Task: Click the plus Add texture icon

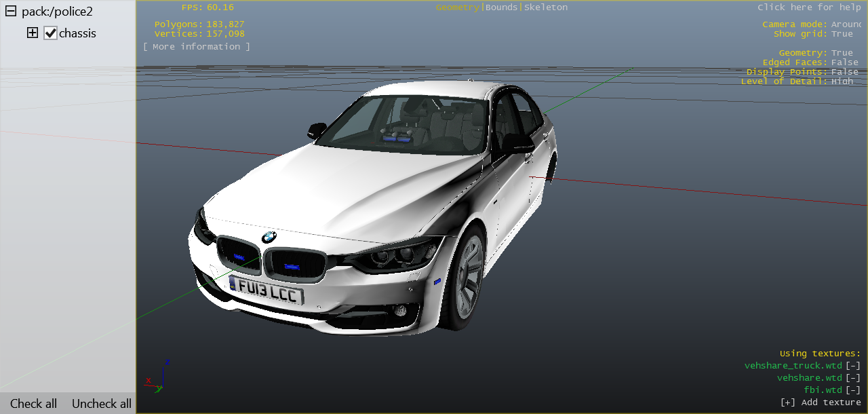Action: (787, 402)
